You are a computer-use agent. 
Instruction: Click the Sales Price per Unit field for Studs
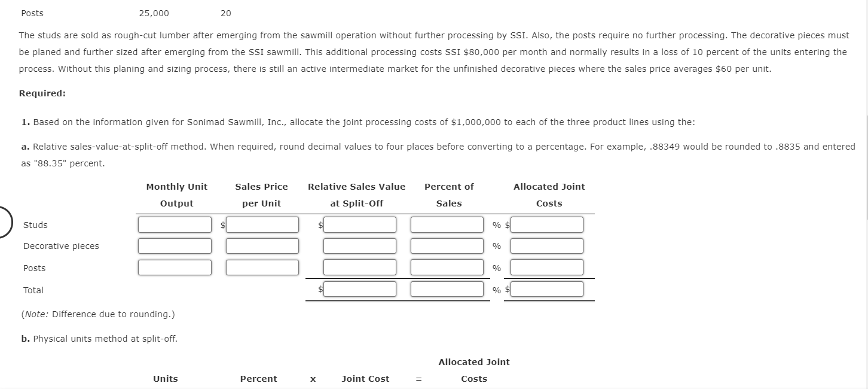(262, 224)
